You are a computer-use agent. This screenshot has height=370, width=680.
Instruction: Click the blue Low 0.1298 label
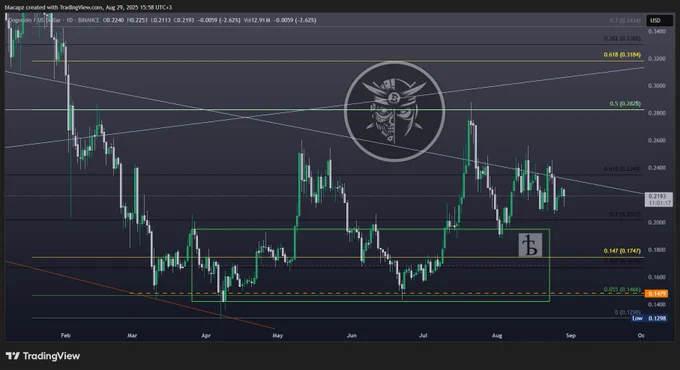coord(649,318)
